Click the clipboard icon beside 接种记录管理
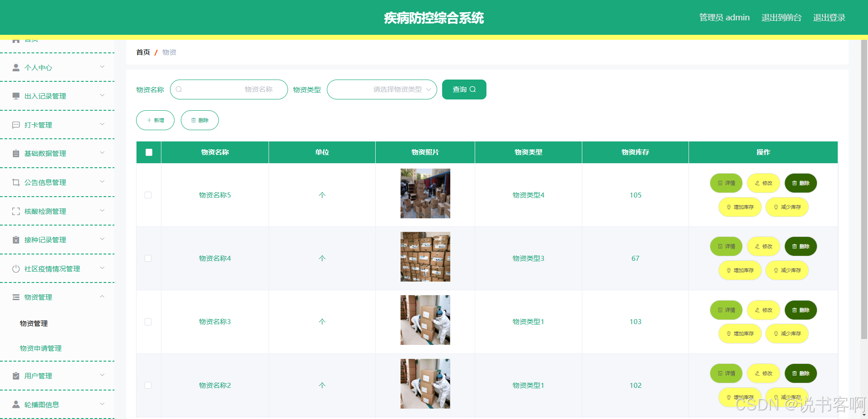This screenshot has width=868, height=419. (16, 240)
